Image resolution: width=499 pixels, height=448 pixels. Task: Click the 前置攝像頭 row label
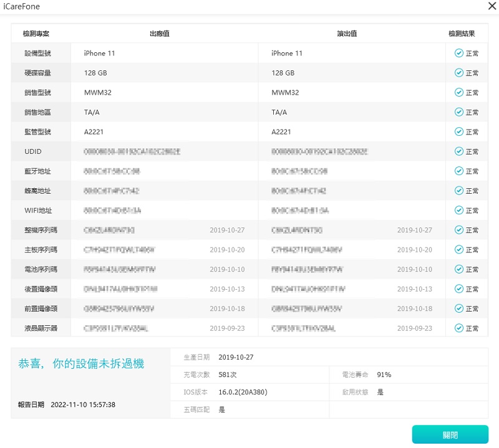point(41,308)
